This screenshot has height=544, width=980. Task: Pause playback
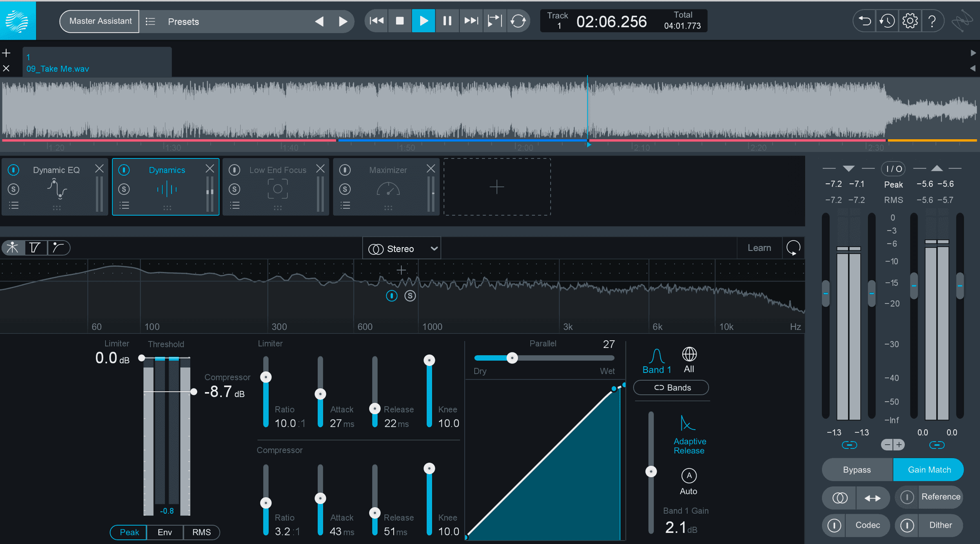tap(447, 20)
